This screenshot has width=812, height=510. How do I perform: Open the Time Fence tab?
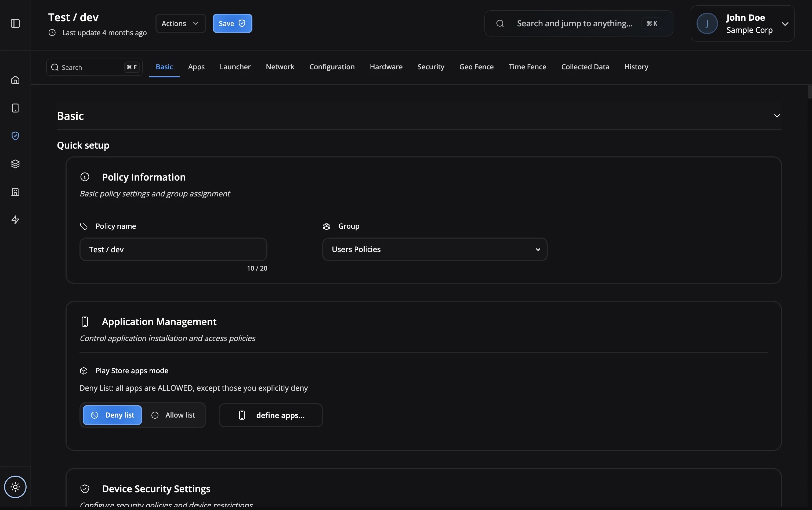(x=527, y=67)
